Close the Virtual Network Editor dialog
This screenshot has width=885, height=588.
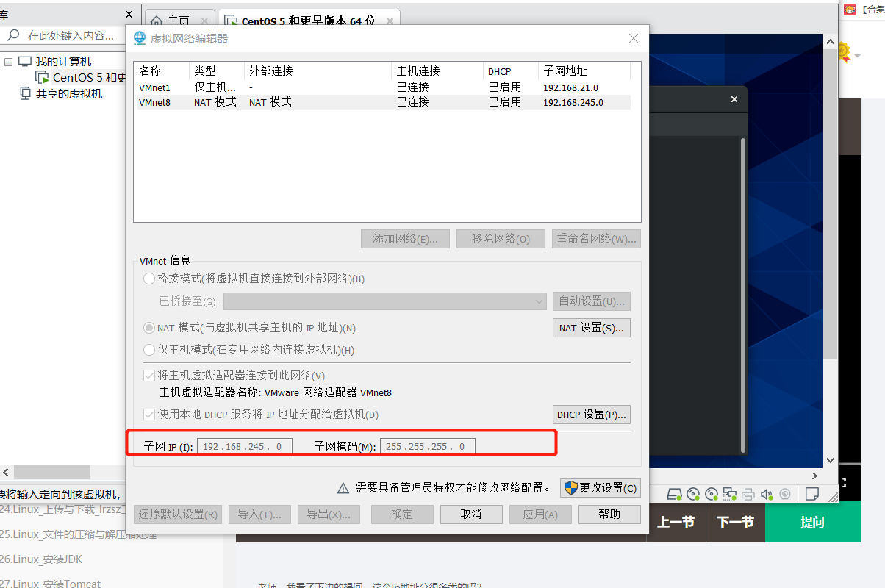tap(634, 38)
